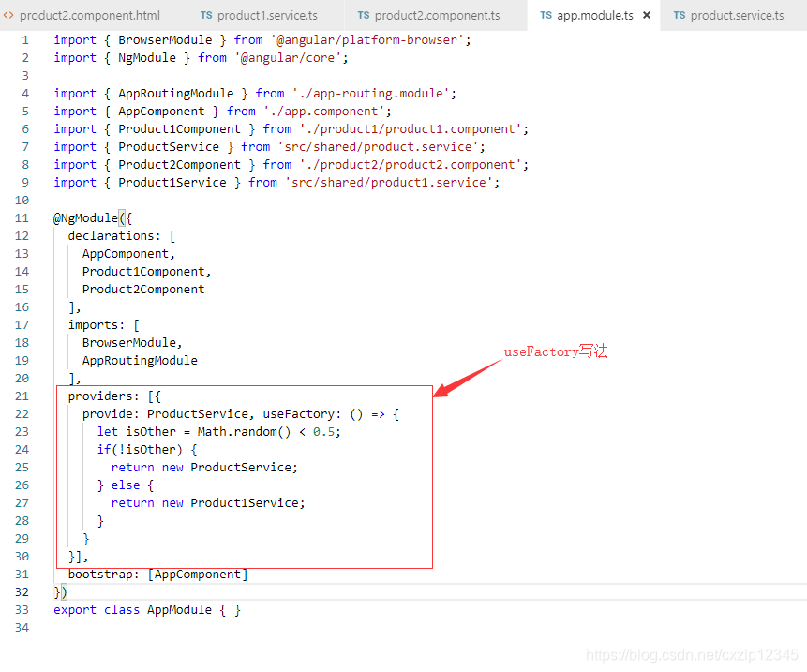Click './app.component' path string on line 5
Image resolution: width=807 pixels, height=672 pixels.
(x=323, y=112)
